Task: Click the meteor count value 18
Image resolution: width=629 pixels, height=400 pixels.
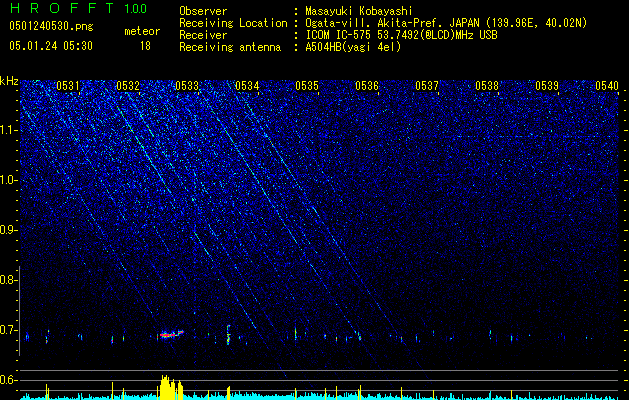Action: tap(145, 46)
